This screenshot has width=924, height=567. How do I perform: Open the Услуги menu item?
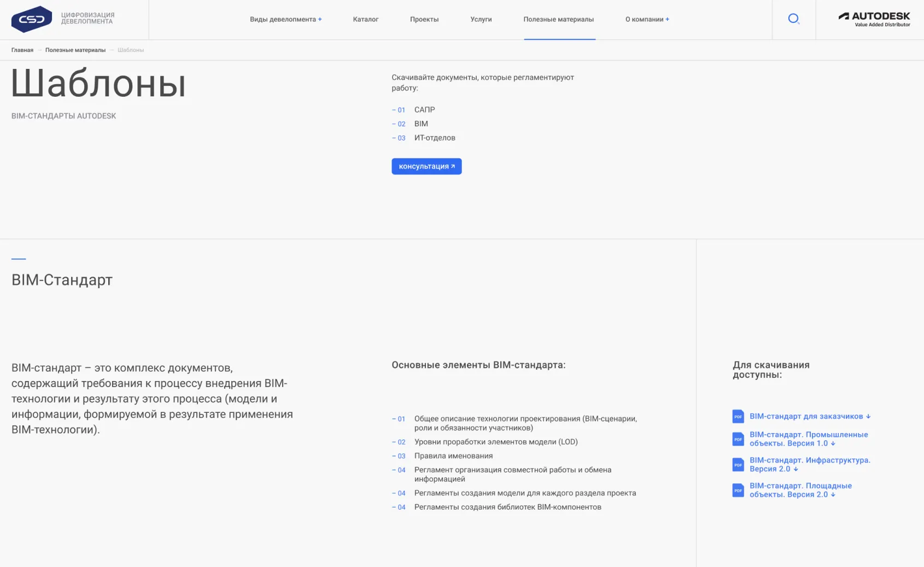pos(481,19)
